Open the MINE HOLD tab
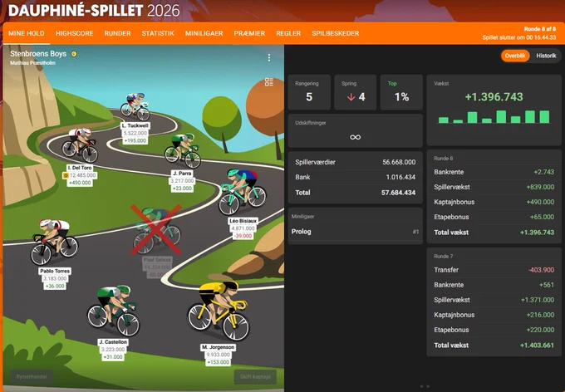Image resolution: width=565 pixels, height=392 pixels. (x=27, y=33)
